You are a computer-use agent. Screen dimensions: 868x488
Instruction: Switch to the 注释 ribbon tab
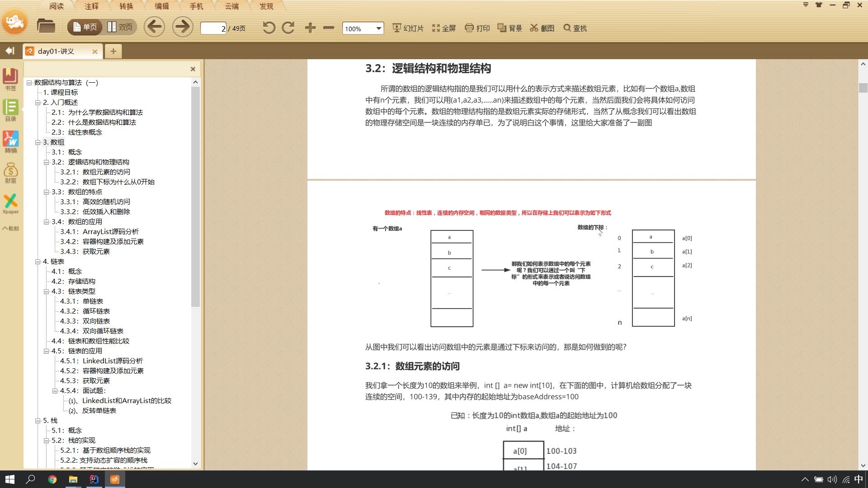pos(92,6)
